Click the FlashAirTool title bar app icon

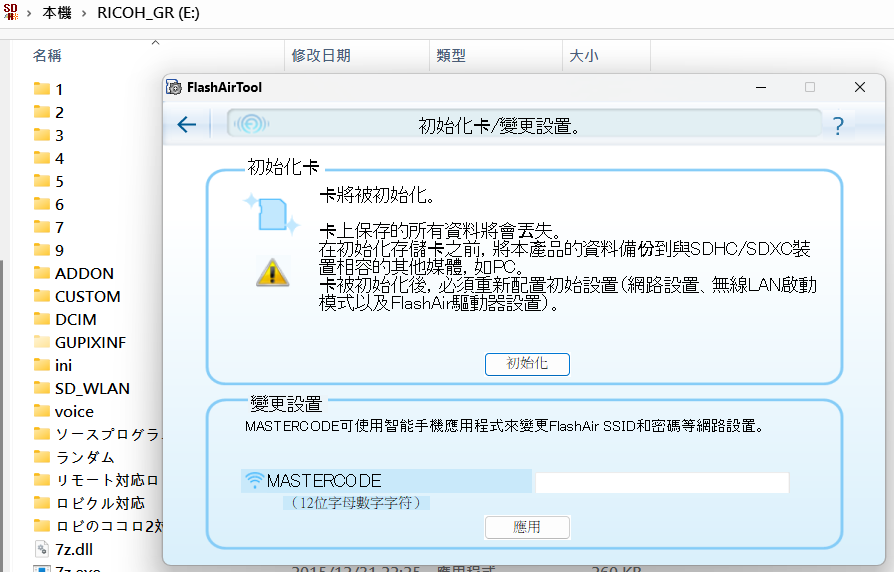pyautogui.click(x=174, y=87)
